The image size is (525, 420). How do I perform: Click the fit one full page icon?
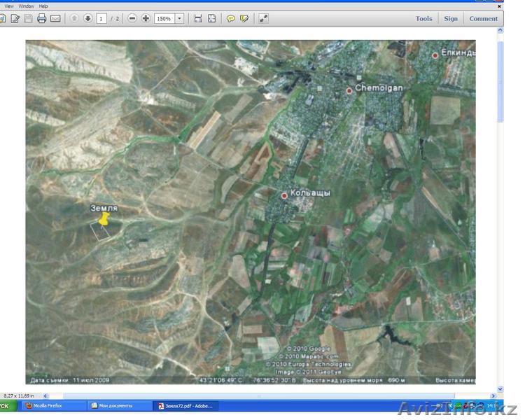click(x=211, y=18)
